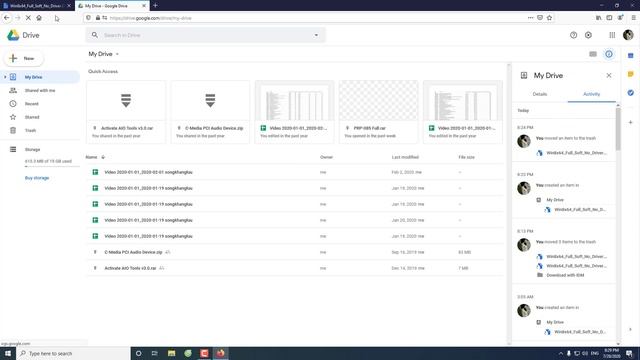
Task: Click the activity pane vertical scrollbar
Action: (x=618, y=129)
